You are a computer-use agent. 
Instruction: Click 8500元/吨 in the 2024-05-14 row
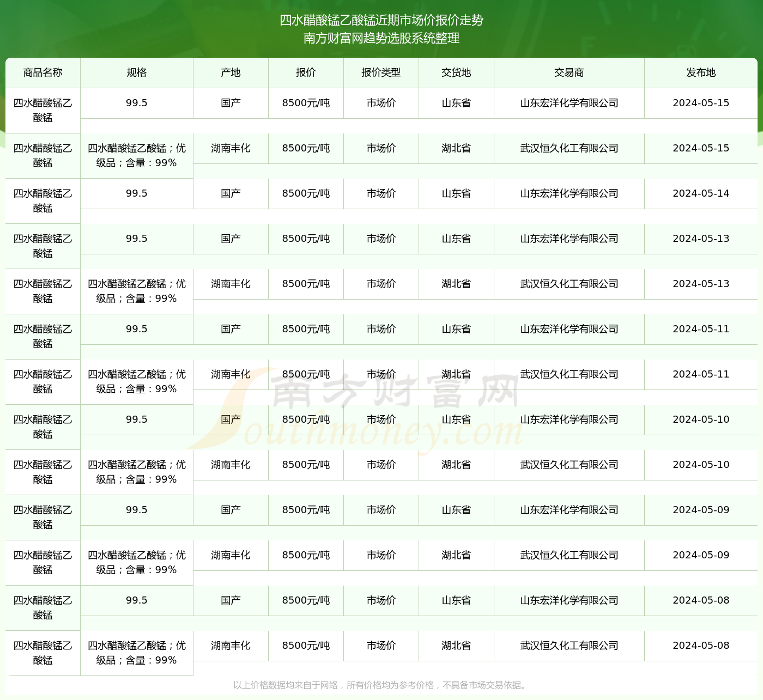(x=306, y=193)
